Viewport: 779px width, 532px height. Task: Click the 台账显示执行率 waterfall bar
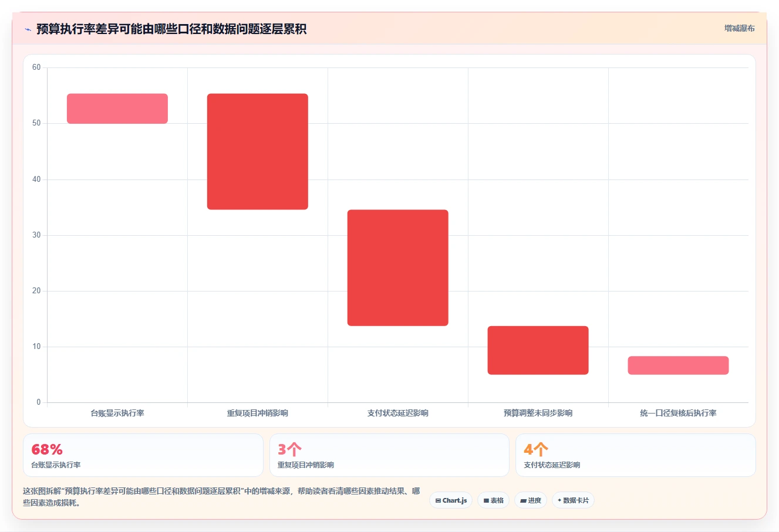[117, 109]
